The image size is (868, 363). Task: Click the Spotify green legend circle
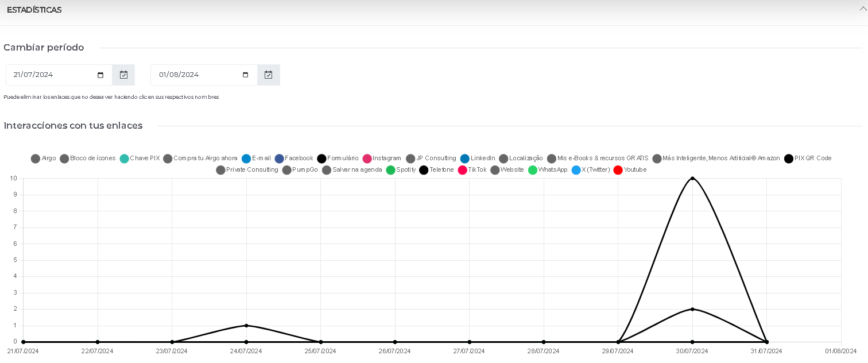coord(390,170)
